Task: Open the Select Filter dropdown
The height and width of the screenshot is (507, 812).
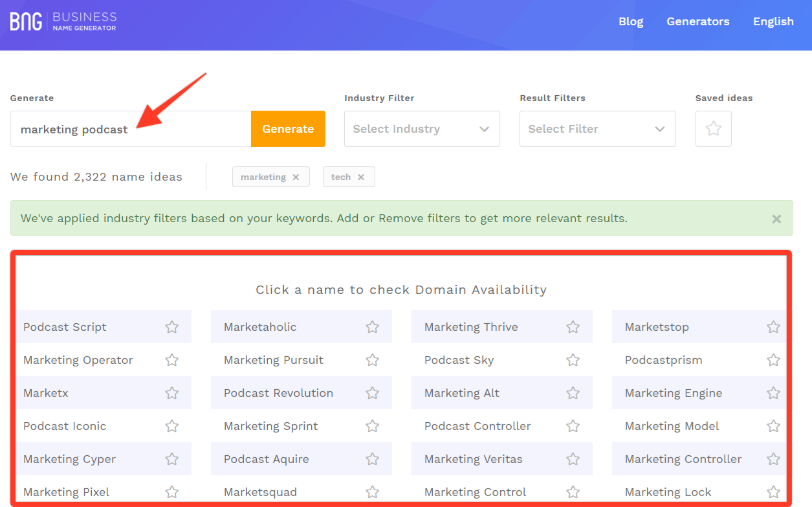Action: pos(597,129)
